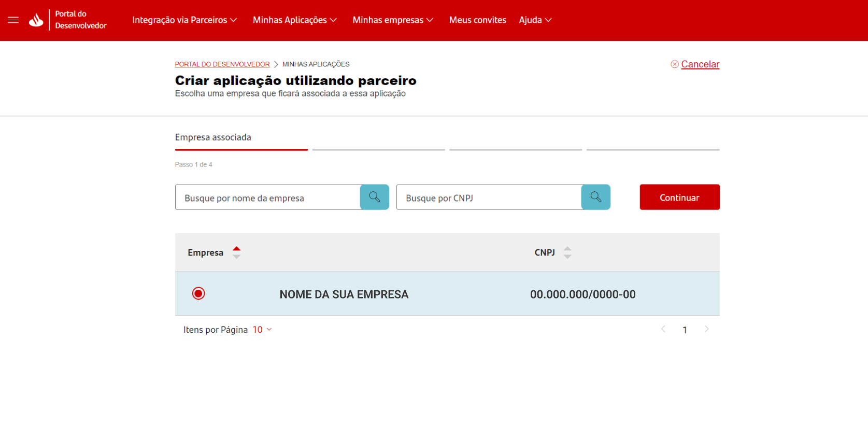The image size is (868, 423).
Task: Click Empresa column header label
Action: [x=206, y=252]
